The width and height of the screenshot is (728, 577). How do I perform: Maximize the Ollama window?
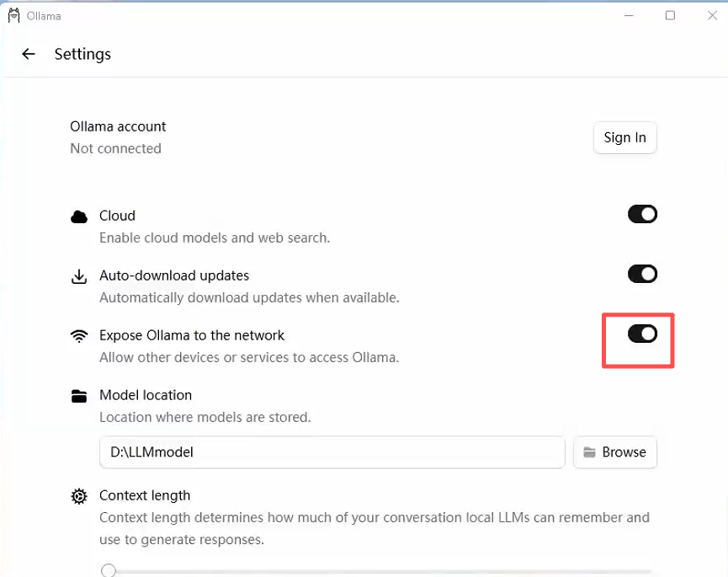click(670, 16)
